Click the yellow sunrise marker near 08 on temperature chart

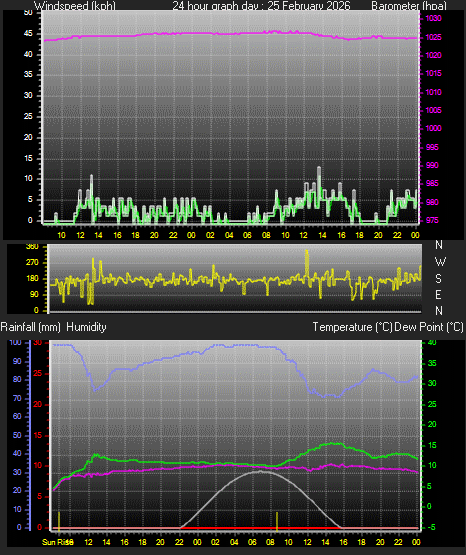click(x=277, y=521)
